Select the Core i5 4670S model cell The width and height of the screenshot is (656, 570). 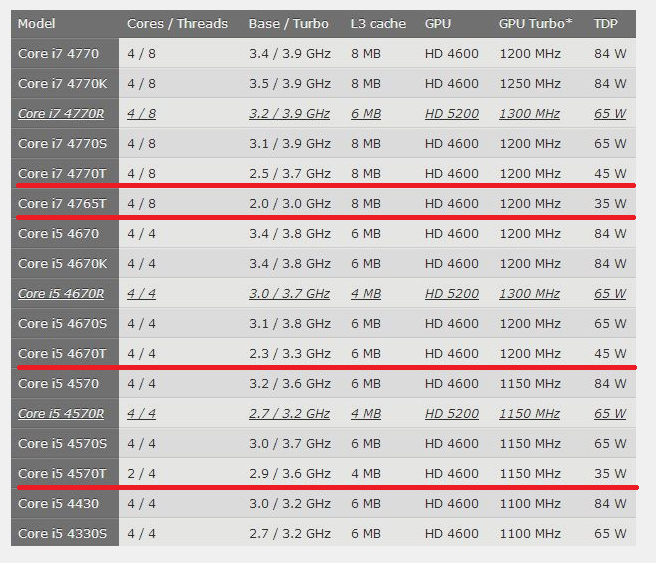click(x=63, y=324)
